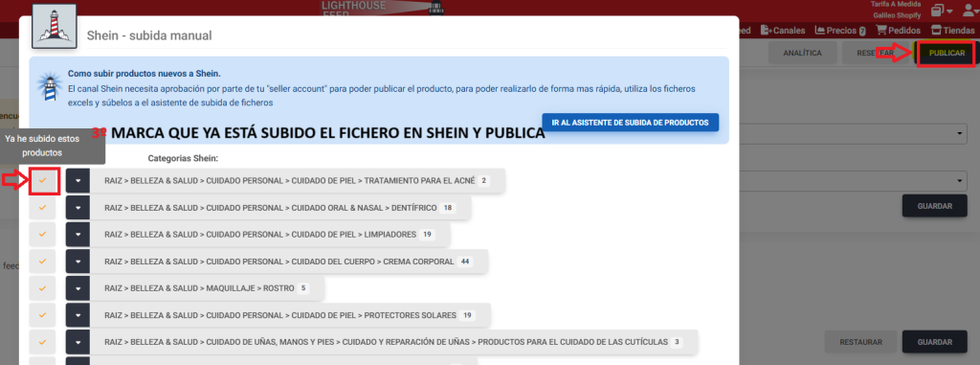The height and width of the screenshot is (365, 980).
Task: Expand the dropdown for the Crema Corporal row
Action: click(78, 262)
